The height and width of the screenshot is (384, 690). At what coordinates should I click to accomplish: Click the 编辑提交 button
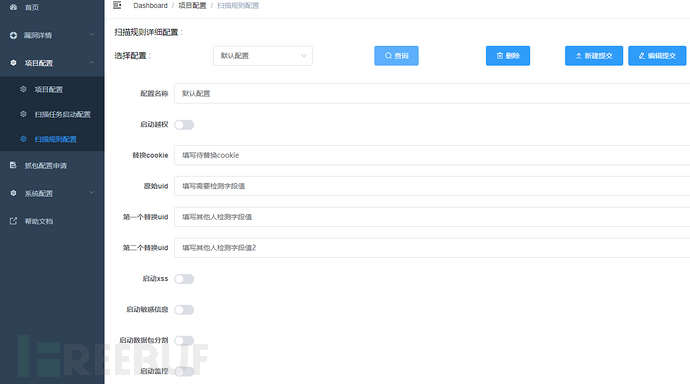[657, 56]
